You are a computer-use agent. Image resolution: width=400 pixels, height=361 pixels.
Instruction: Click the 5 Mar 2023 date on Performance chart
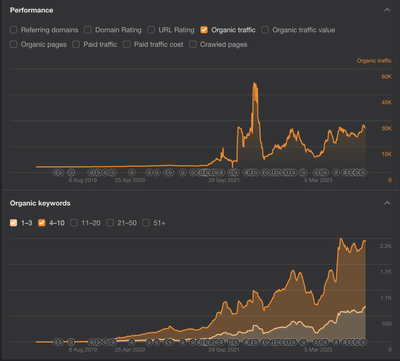318,180
